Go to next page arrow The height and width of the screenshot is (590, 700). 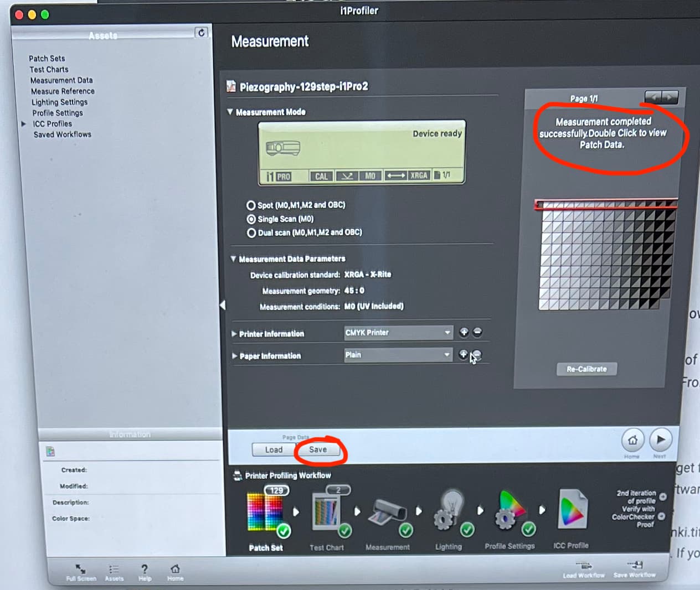coord(670,97)
